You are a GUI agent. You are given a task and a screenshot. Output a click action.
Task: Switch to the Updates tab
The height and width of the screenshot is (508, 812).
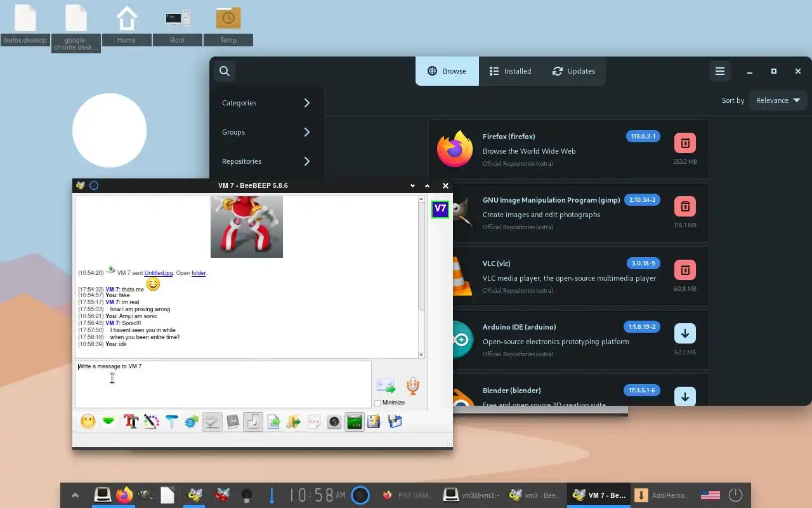(x=573, y=71)
